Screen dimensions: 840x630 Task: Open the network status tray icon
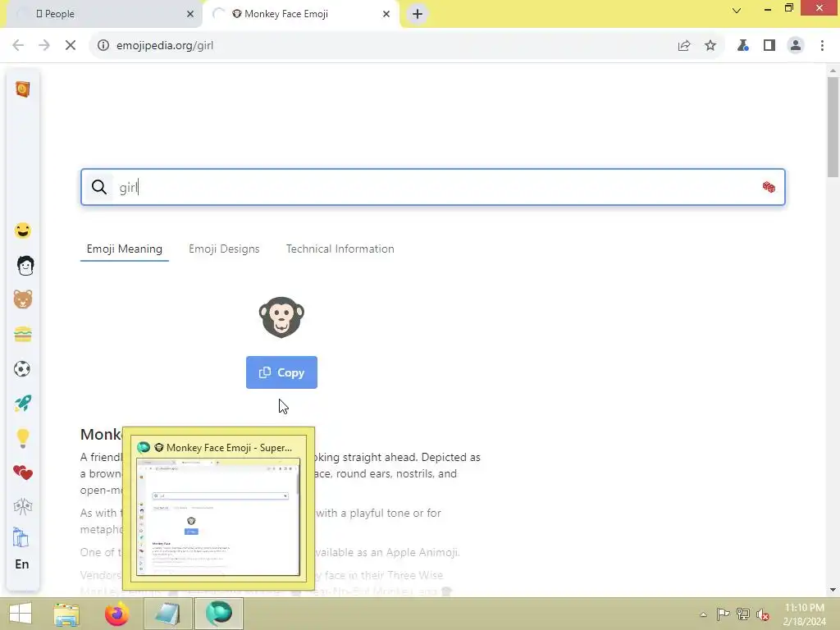point(743,614)
